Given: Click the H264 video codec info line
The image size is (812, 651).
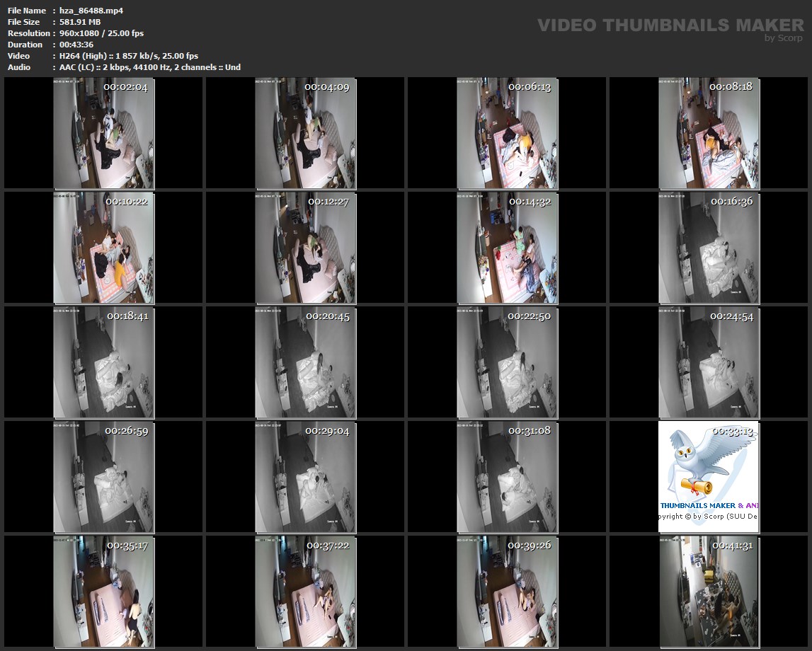Looking at the screenshot, I should click(x=125, y=56).
